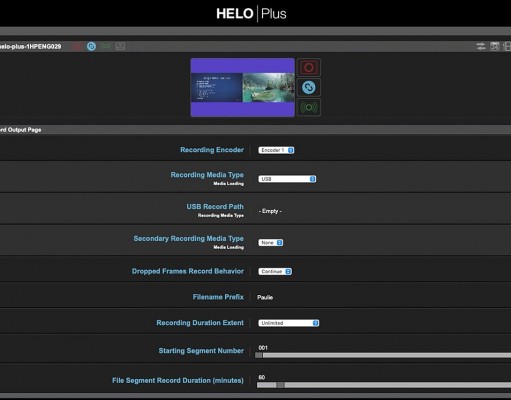Click the 'Filename Prefix' label

click(218, 297)
